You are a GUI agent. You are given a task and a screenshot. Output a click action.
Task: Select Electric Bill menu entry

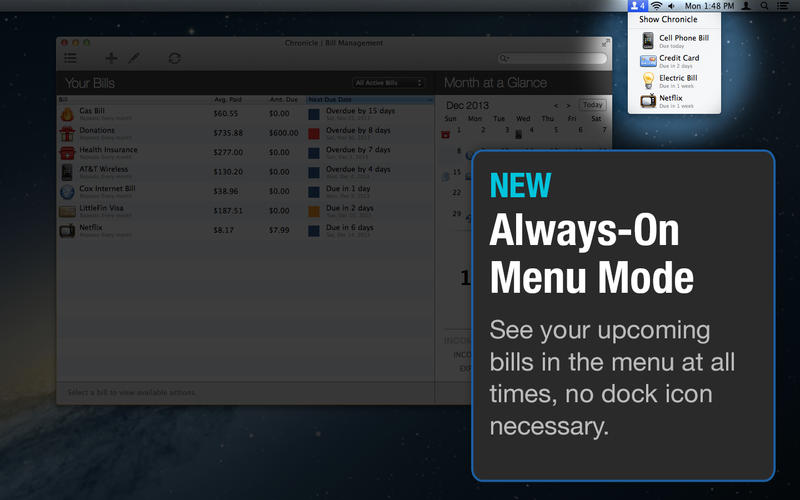tap(674, 81)
